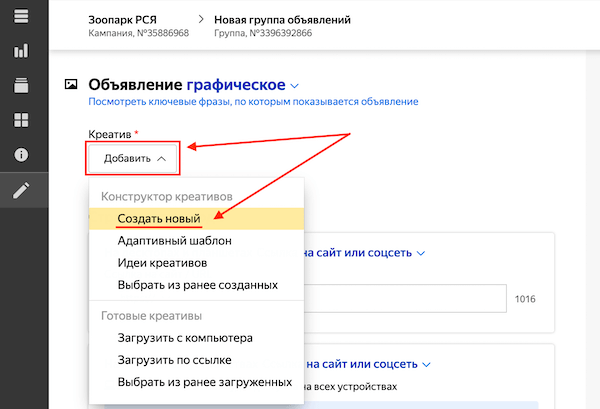
Task: Go to the Зоопарк РСЯ campaign breadcrumb
Action: pos(121,19)
